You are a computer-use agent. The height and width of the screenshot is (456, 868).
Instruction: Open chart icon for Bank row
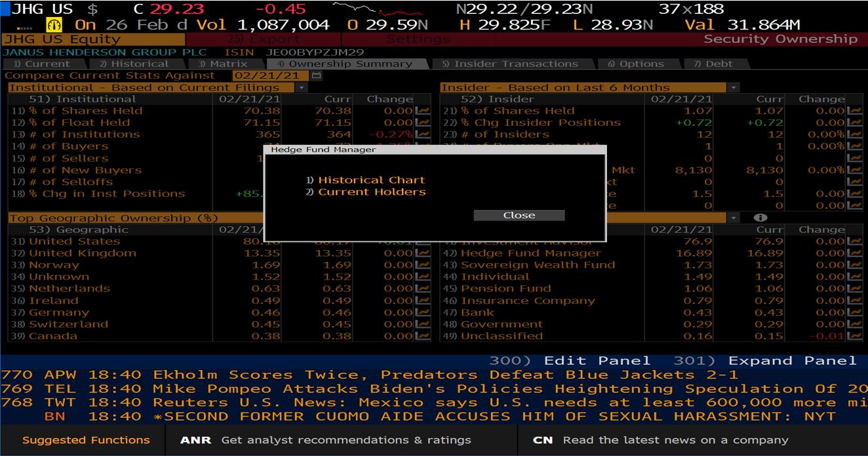click(854, 312)
